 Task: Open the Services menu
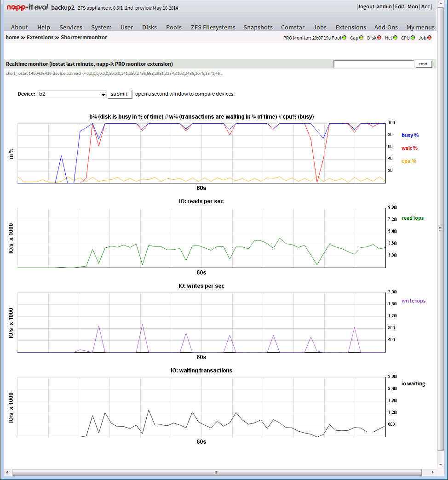pyautogui.click(x=71, y=27)
